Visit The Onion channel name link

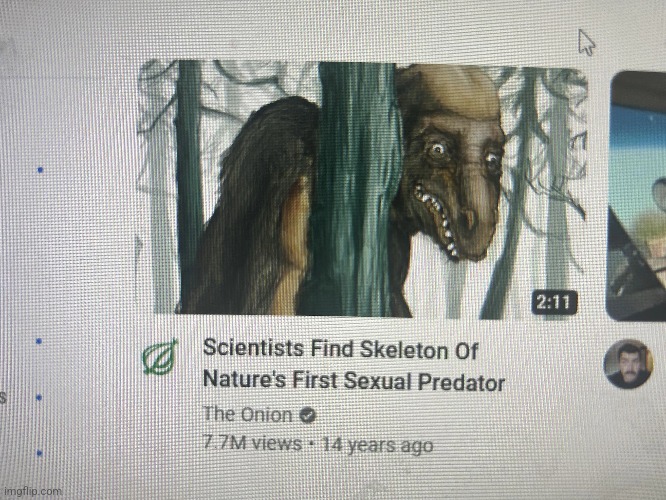[x=248, y=414]
